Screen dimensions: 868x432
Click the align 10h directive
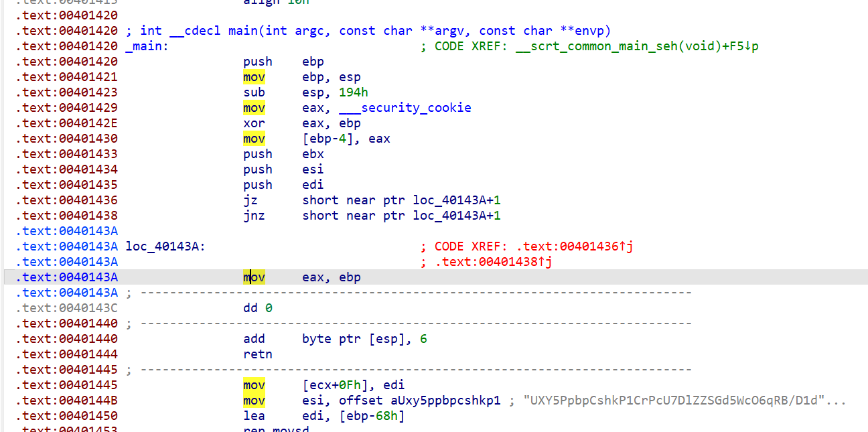(x=275, y=3)
